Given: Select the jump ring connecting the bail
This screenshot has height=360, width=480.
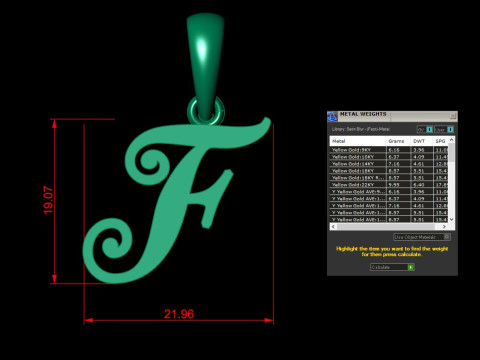Looking at the screenshot, I should [x=206, y=110].
